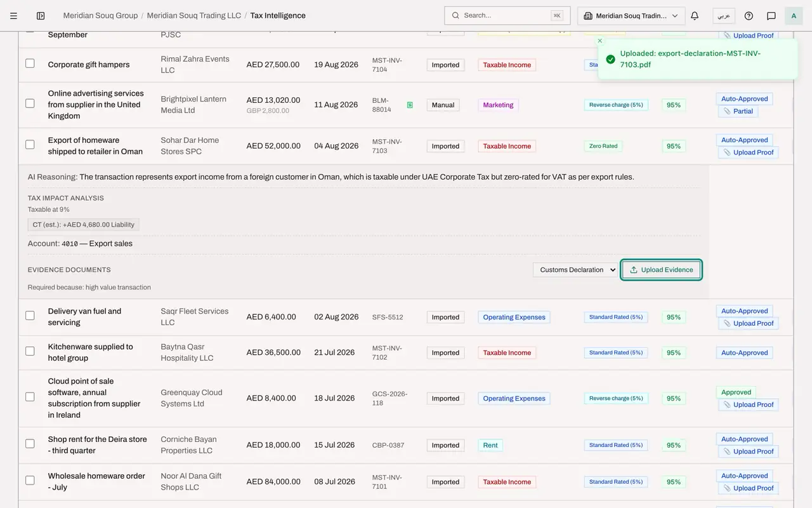
Task: Toggle the sidebar panel icon
Action: pos(41,16)
